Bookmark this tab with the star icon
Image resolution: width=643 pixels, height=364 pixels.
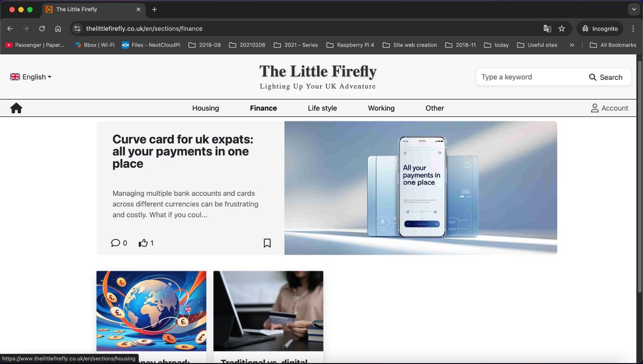coord(562,29)
